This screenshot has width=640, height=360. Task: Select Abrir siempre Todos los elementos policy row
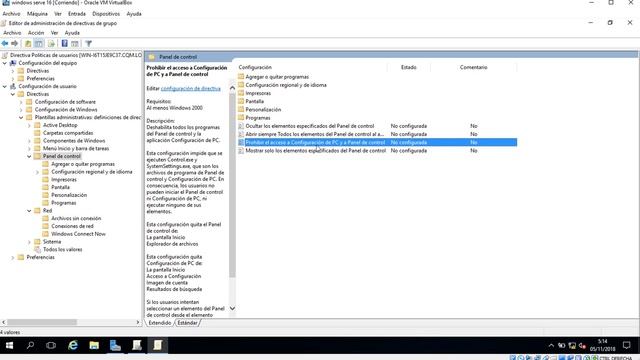[x=377, y=134]
